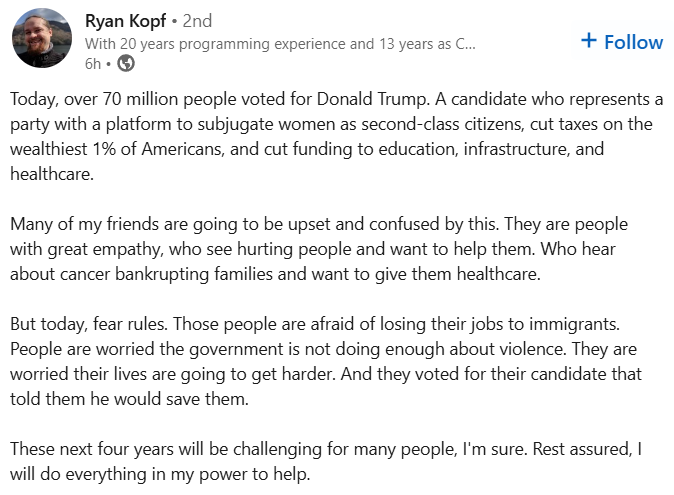The width and height of the screenshot is (674, 495).
Task: Click the plus icon beside Follow
Action: [589, 41]
